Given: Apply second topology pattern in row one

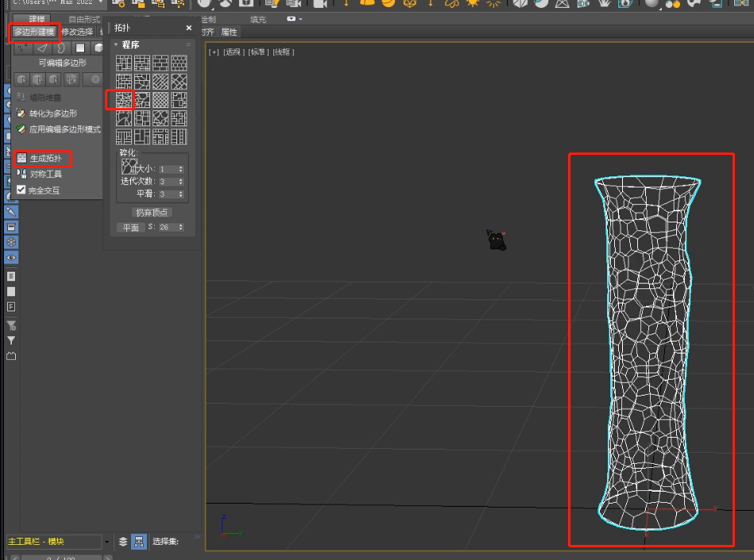Looking at the screenshot, I should pyautogui.click(x=142, y=63).
